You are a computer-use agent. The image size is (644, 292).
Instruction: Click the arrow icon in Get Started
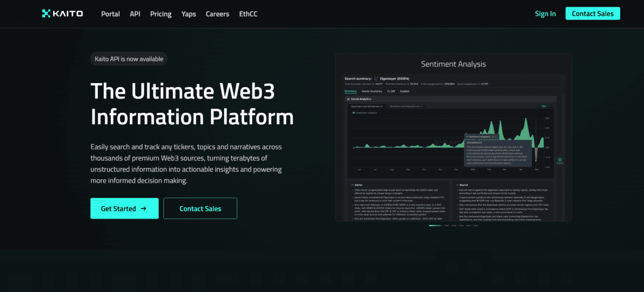(x=143, y=208)
